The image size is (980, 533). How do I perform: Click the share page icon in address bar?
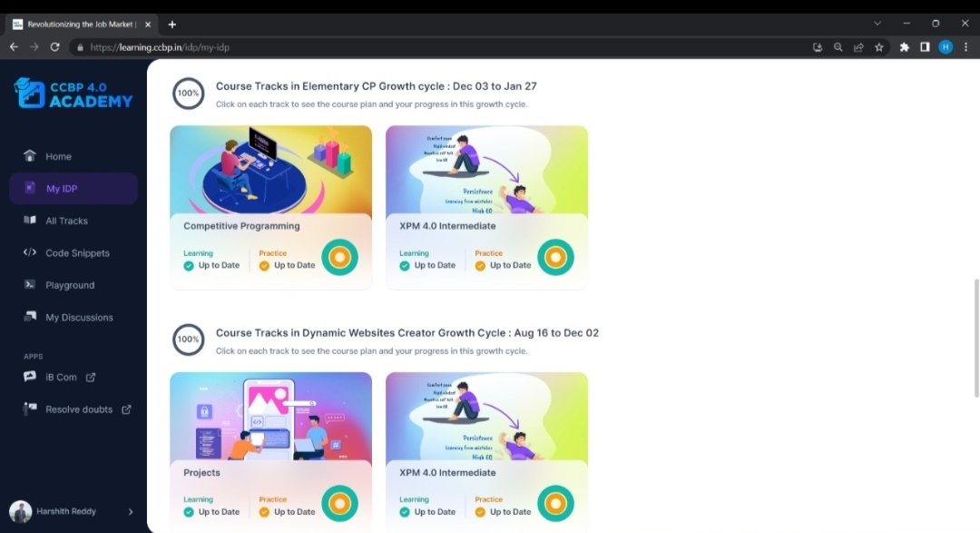tap(858, 47)
